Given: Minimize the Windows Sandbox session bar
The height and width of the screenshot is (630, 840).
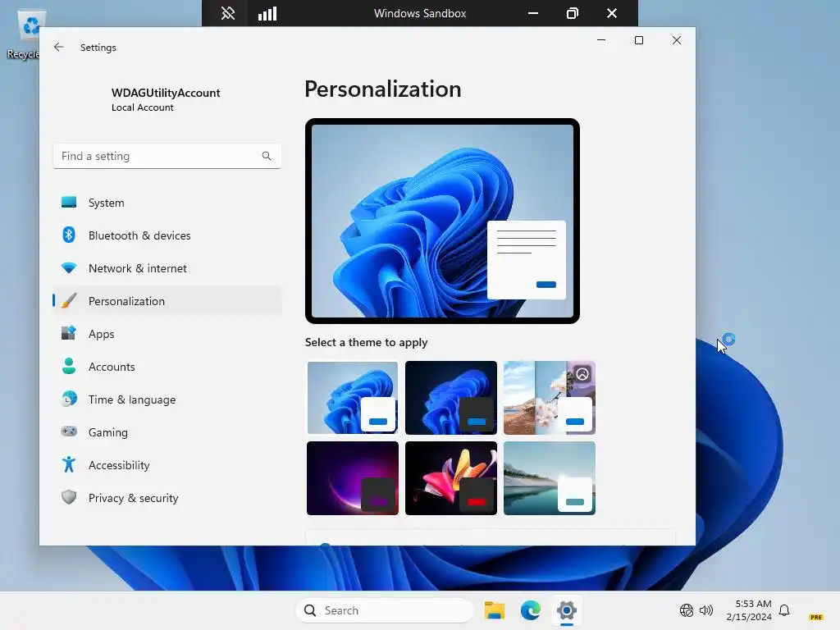Looking at the screenshot, I should tap(533, 13).
